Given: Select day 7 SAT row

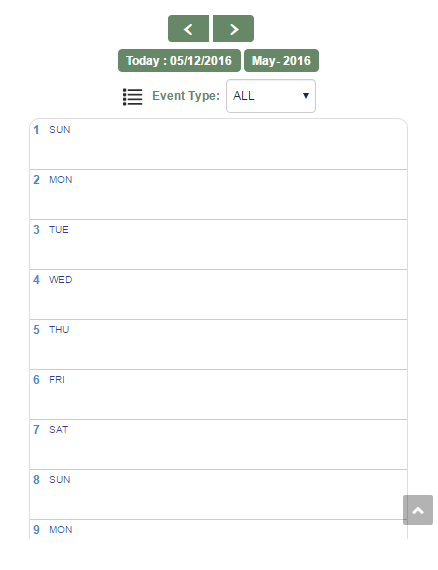Looking at the screenshot, I should (218, 445).
